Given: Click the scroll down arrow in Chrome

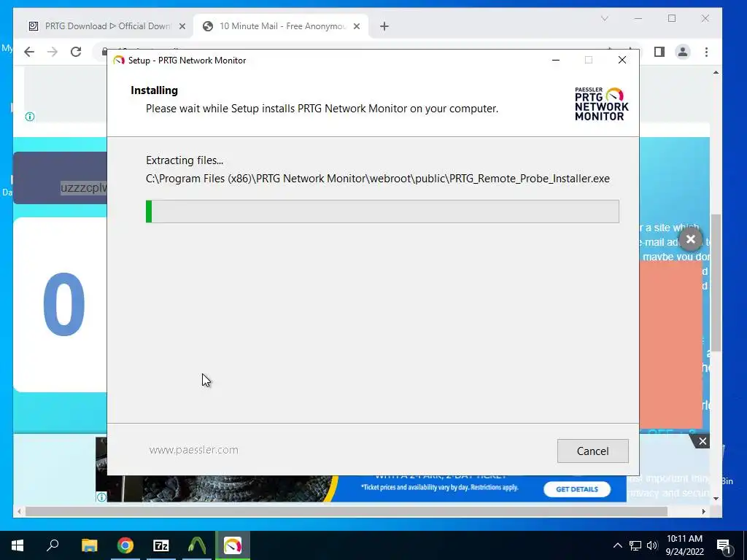Looking at the screenshot, I should (716, 499).
